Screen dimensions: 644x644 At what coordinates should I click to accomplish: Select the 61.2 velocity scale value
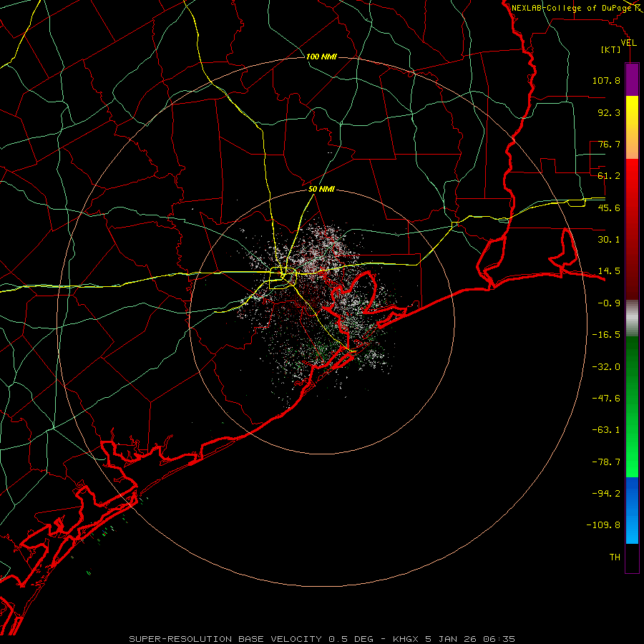609,176
